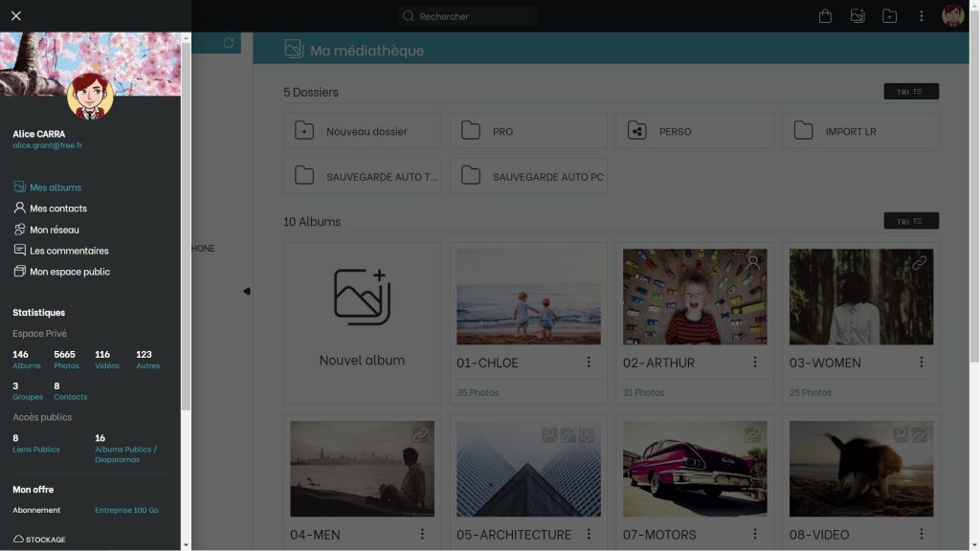Open Mes albums in side menu

tap(55, 187)
